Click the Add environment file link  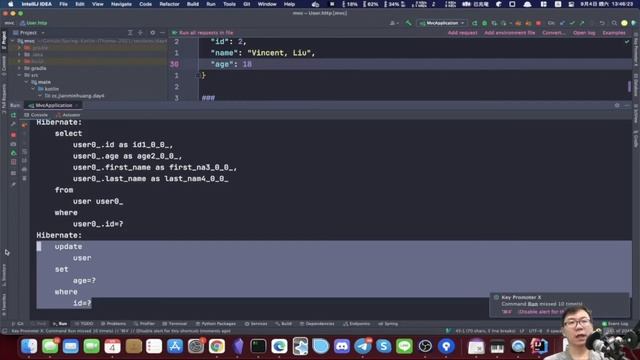click(x=509, y=33)
